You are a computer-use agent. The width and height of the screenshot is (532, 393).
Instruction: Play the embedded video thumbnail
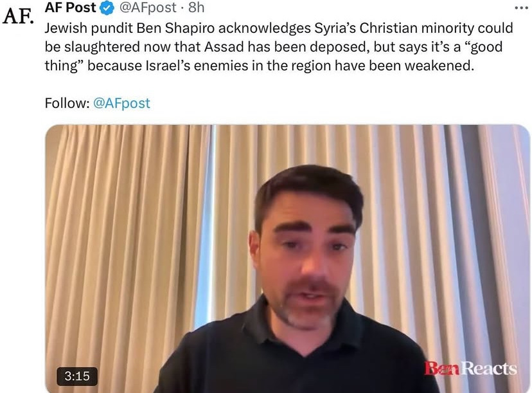pyautogui.click(x=287, y=259)
